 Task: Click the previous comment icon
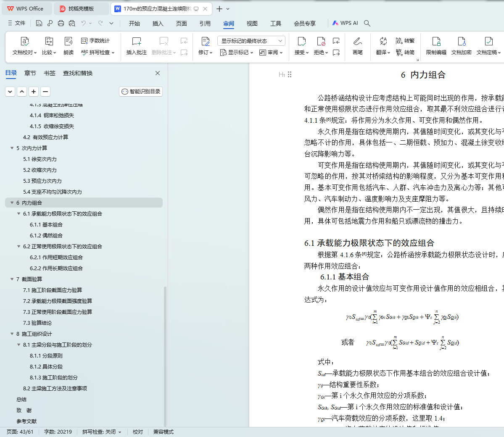(184, 41)
